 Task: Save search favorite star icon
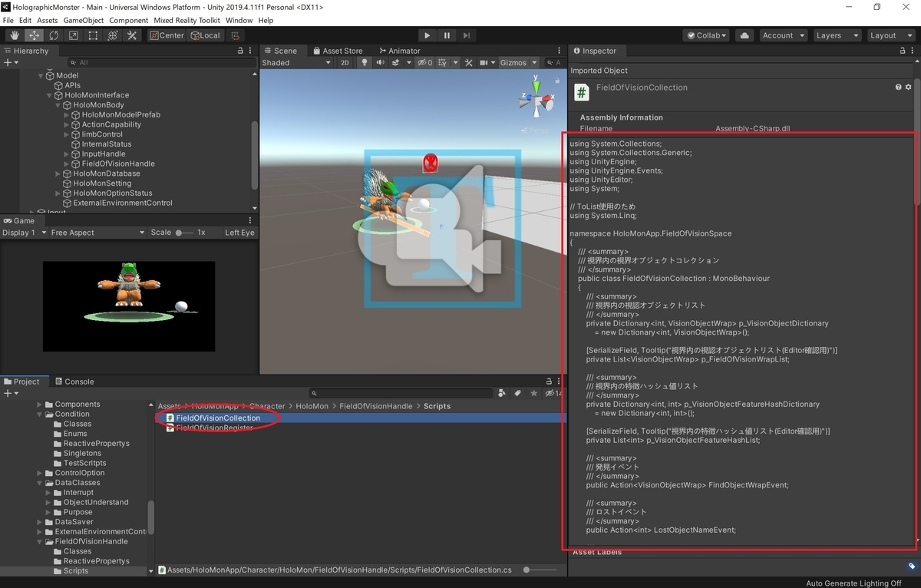tap(533, 393)
